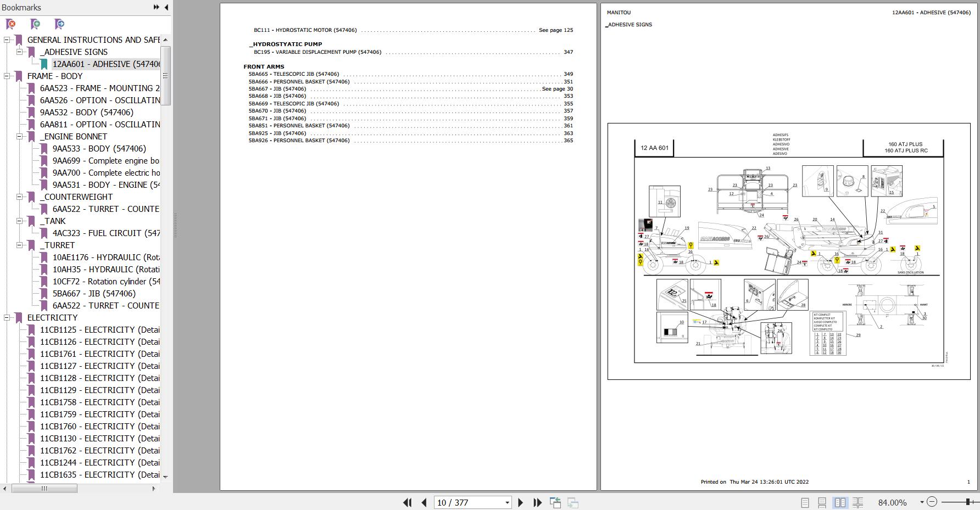Collapse the _TURRET bookmark group
This screenshot has width=980, height=510.
coord(19,245)
